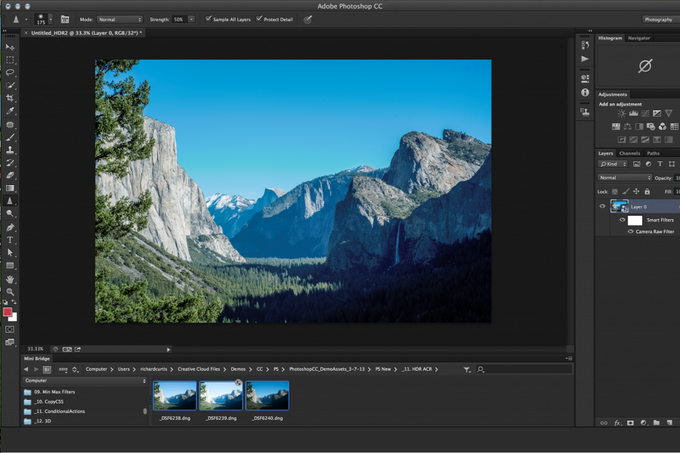Add a Color Balance adjustment
This screenshot has width=680, height=453.
click(x=628, y=127)
